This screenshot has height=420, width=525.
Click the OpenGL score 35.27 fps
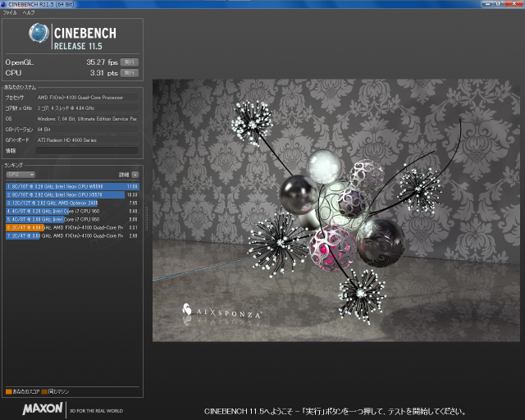102,62
